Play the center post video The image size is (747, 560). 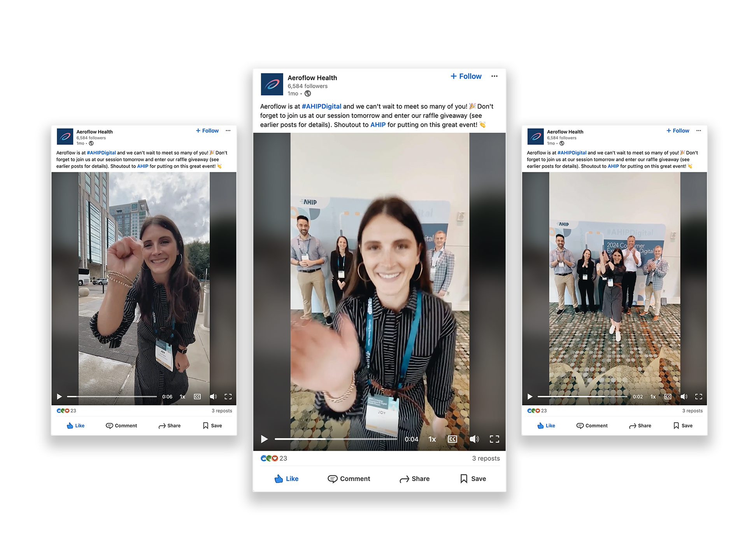pyautogui.click(x=264, y=439)
